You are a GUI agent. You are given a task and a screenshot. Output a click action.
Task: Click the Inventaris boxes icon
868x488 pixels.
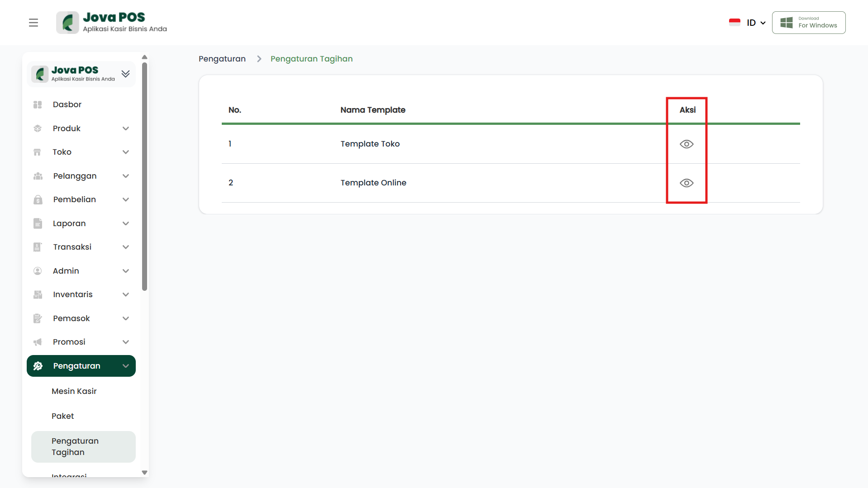coord(38,294)
